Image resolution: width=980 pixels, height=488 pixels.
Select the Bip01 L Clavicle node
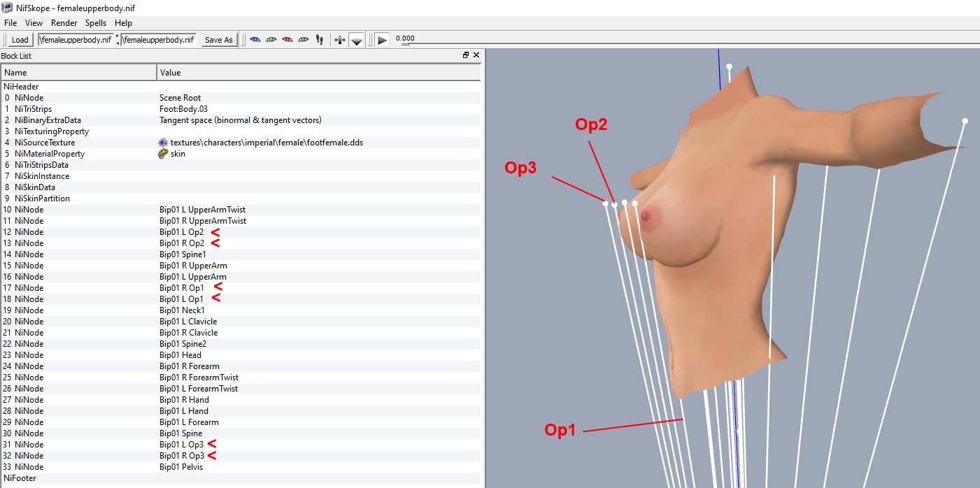(x=241, y=322)
